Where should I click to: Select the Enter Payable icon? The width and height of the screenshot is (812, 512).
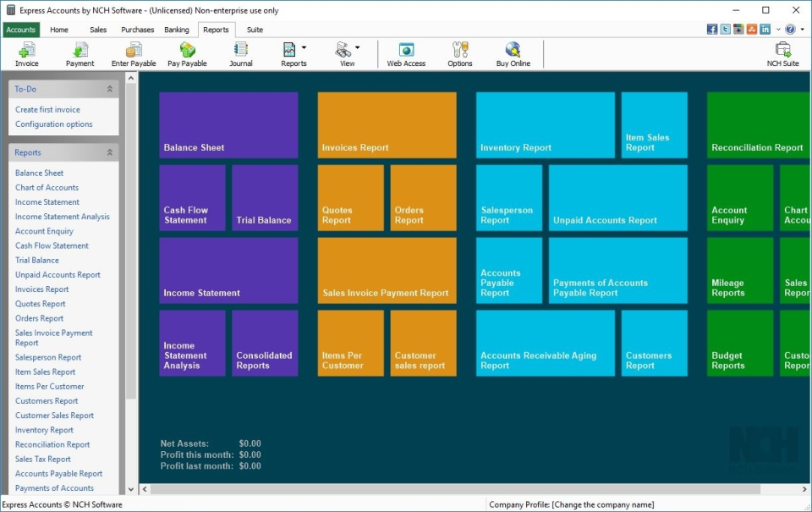pyautogui.click(x=133, y=53)
